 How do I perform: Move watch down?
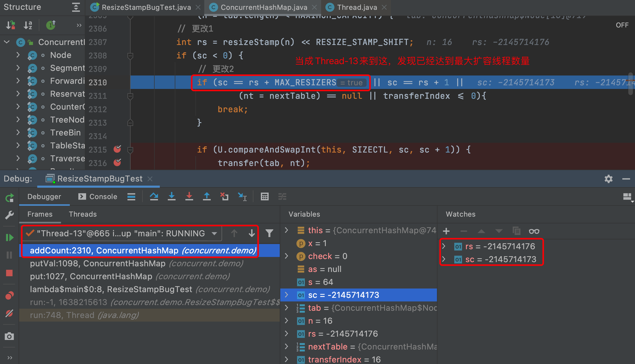[499, 231]
